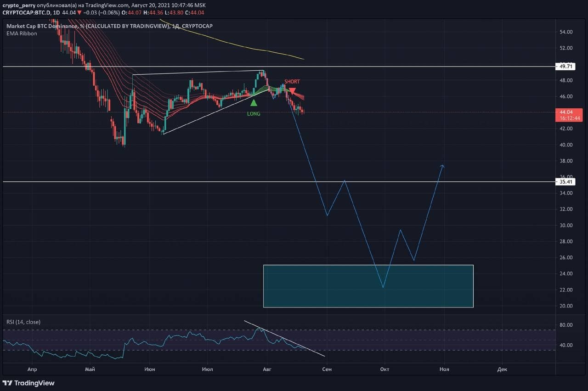Click the 38.00 price axis label
Viewport: 588px width, 391px height.
coord(565,161)
